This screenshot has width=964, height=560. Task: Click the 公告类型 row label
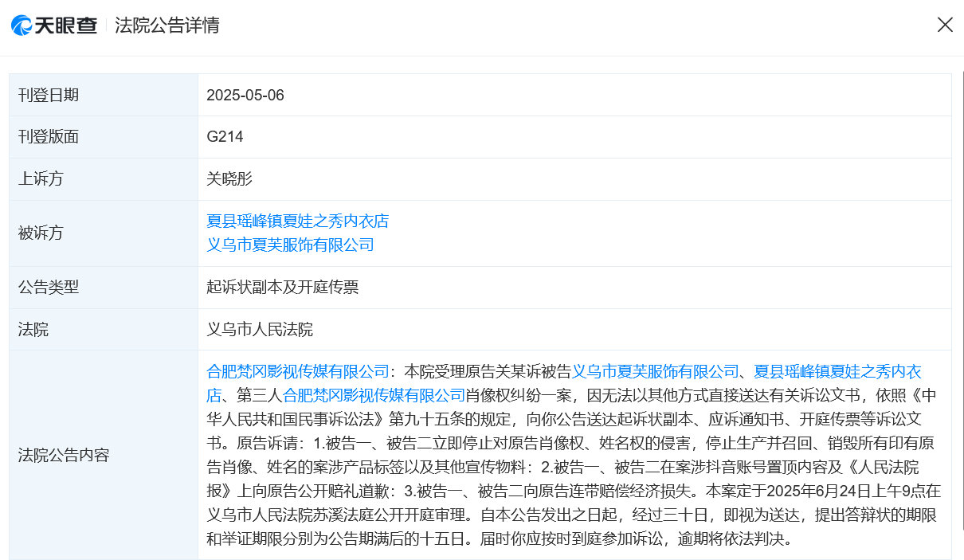pyautogui.click(x=49, y=287)
